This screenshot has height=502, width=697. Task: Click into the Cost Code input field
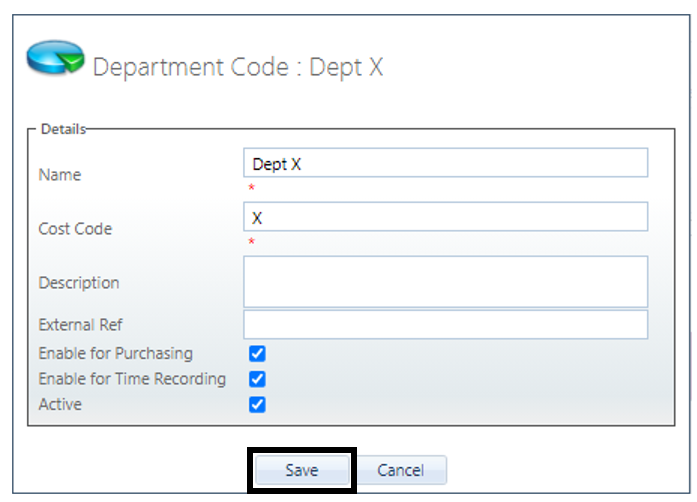(445, 217)
